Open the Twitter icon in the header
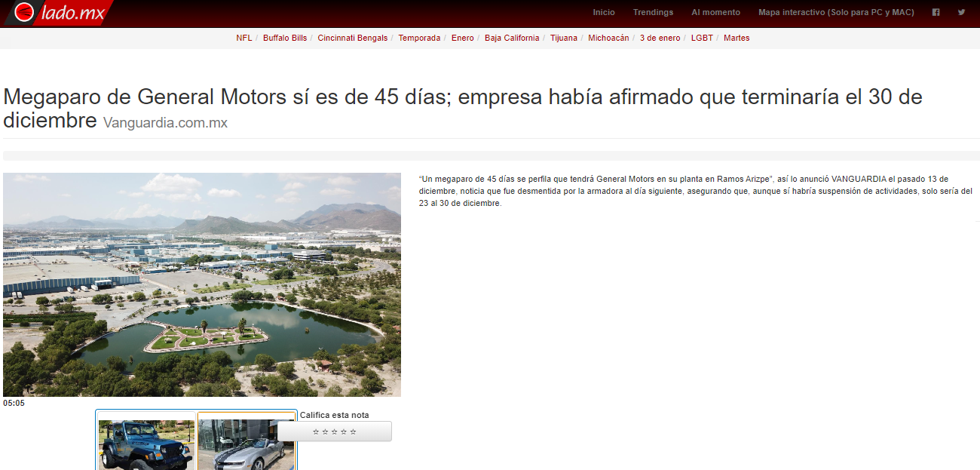 tap(961, 12)
